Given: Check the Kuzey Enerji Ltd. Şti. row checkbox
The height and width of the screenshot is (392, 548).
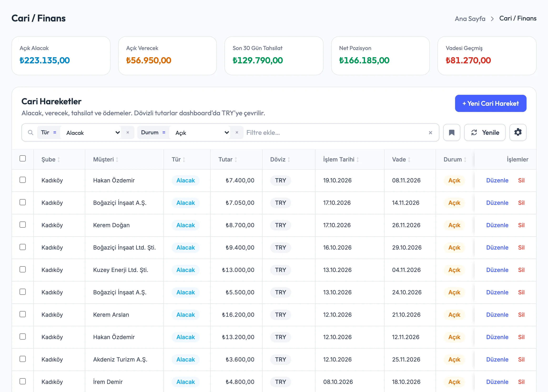Looking at the screenshot, I should click(23, 269).
